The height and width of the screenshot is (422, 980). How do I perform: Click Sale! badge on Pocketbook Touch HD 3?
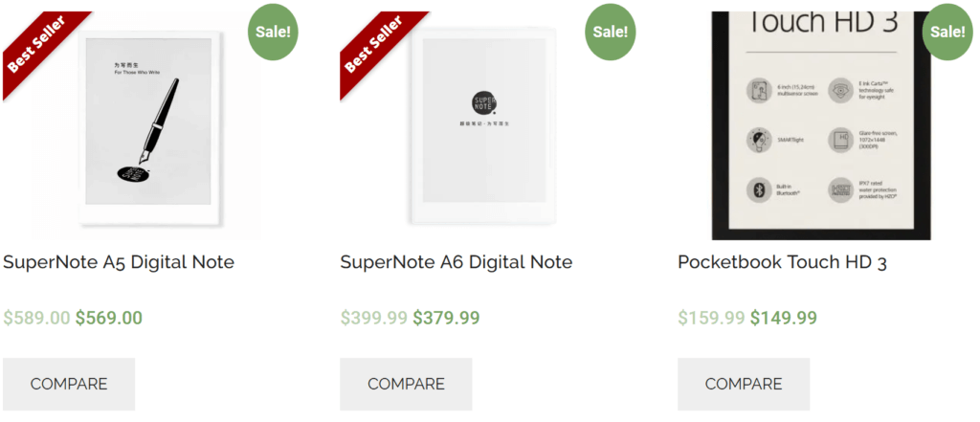coord(947,32)
